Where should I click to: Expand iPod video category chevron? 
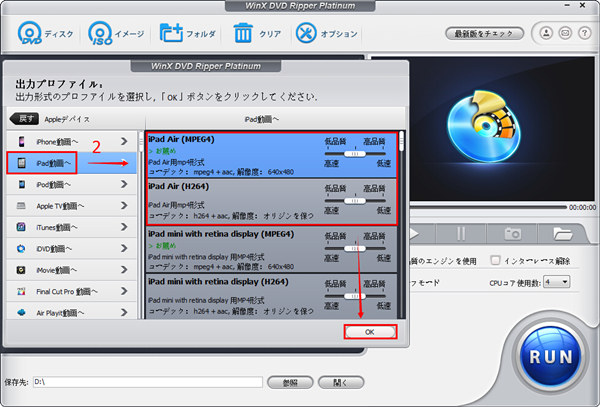point(124,184)
